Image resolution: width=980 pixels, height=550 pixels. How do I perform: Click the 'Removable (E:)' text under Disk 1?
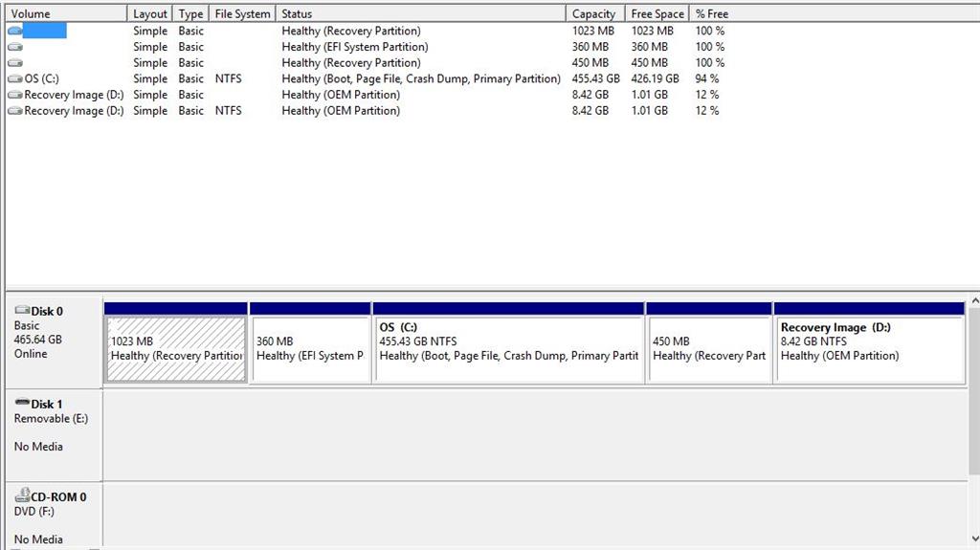coord(52,419)
